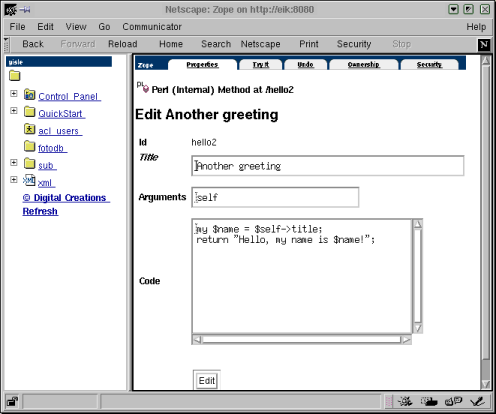The width and height of the screenshot is (496, 414).
Task: Click the Arguments input field
Action: pyautogui.click(x=275, y=197)
